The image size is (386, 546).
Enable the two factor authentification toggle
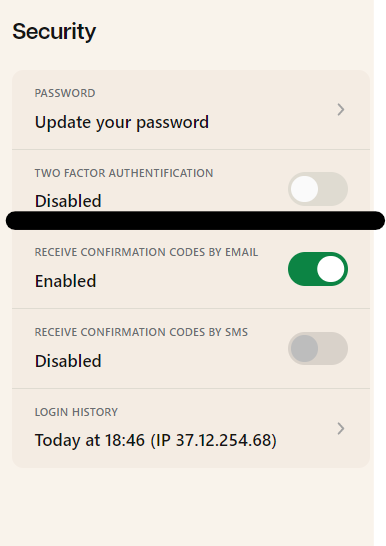pyautogui.click(x=318, y=189)
